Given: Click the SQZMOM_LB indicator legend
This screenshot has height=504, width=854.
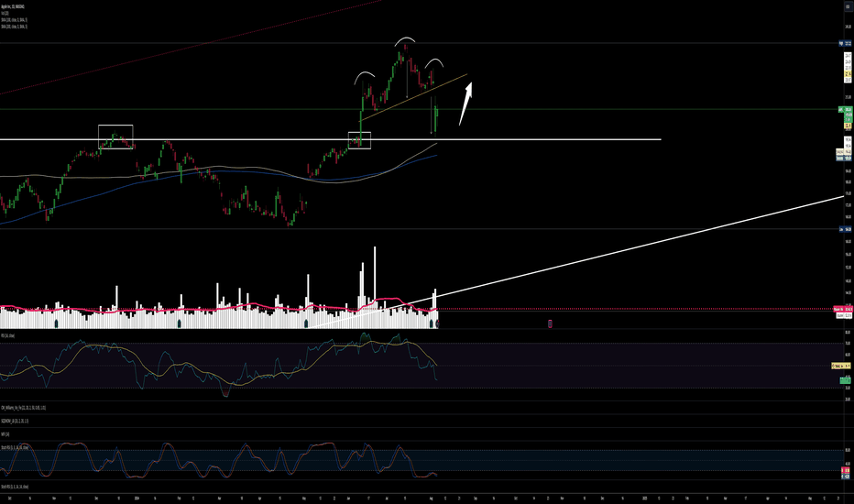Looking at the screenshot, I should tap(15, 421).
